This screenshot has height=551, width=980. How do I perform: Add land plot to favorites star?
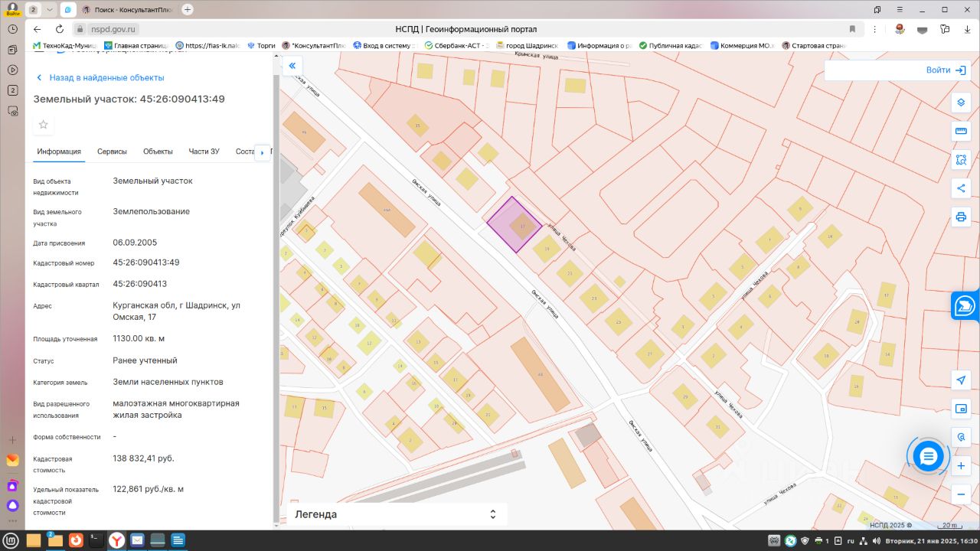[x=44, y=125]
